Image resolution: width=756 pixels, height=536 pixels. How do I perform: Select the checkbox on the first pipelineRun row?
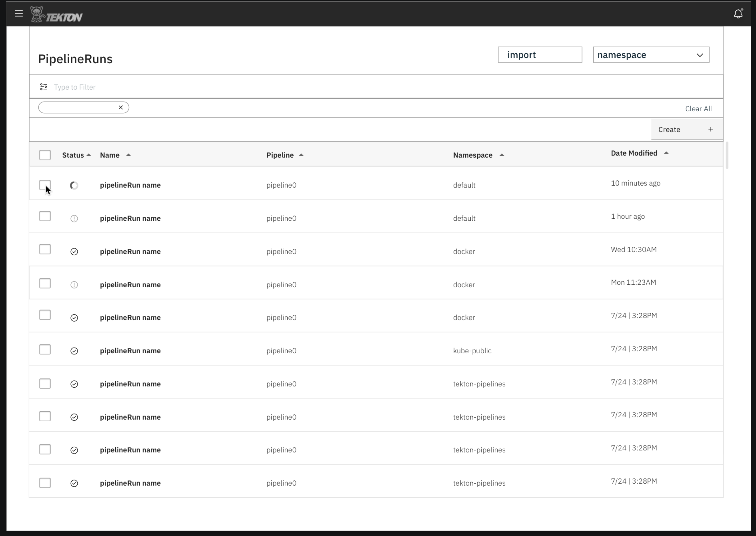click(x=45, y=185)
